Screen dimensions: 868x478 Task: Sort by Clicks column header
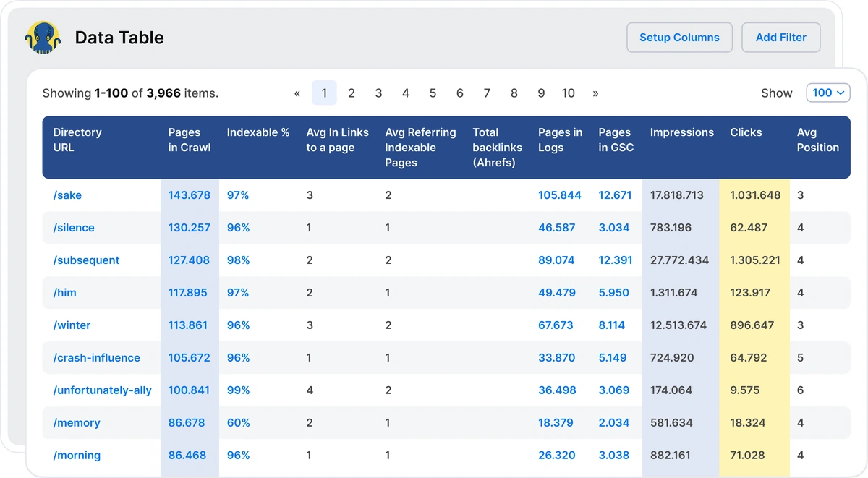point(746,132)
